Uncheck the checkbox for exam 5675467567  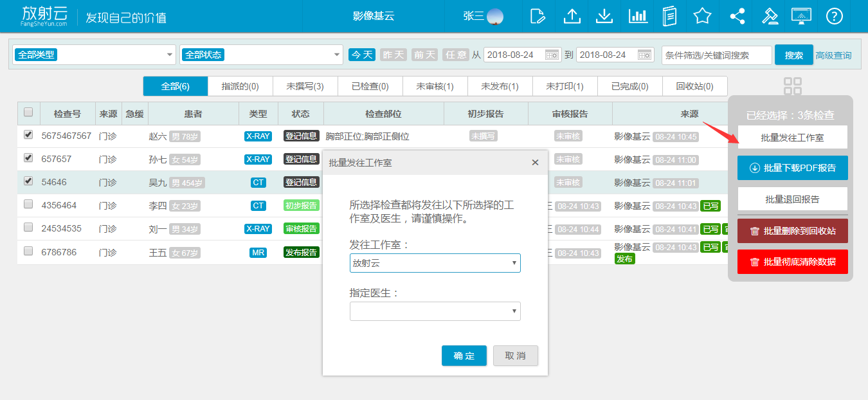[x=28, y=135]
